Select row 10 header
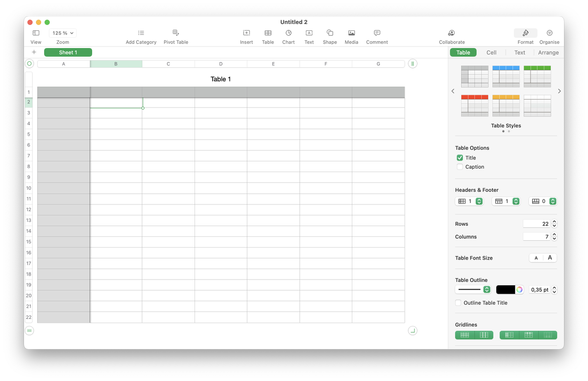This screenshot has height=381, width=588. 29,188
